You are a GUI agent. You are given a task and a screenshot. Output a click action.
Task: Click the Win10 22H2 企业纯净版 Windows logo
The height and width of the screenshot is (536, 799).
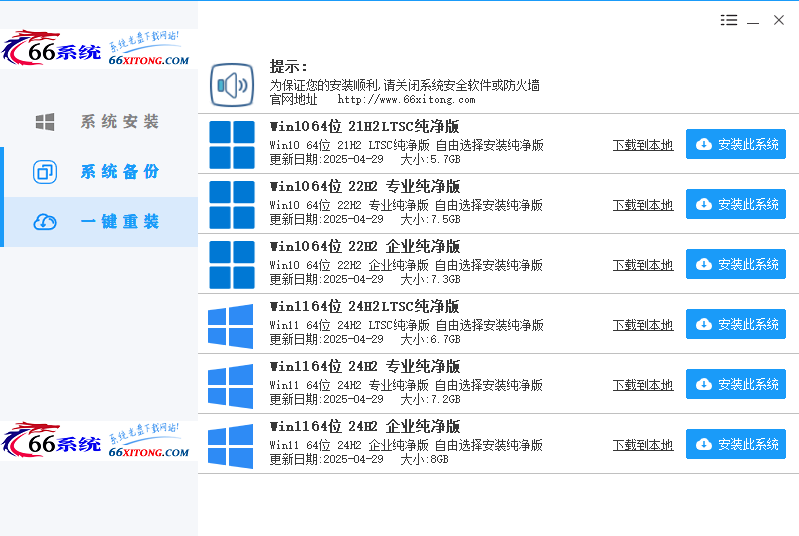pos(232,265)
